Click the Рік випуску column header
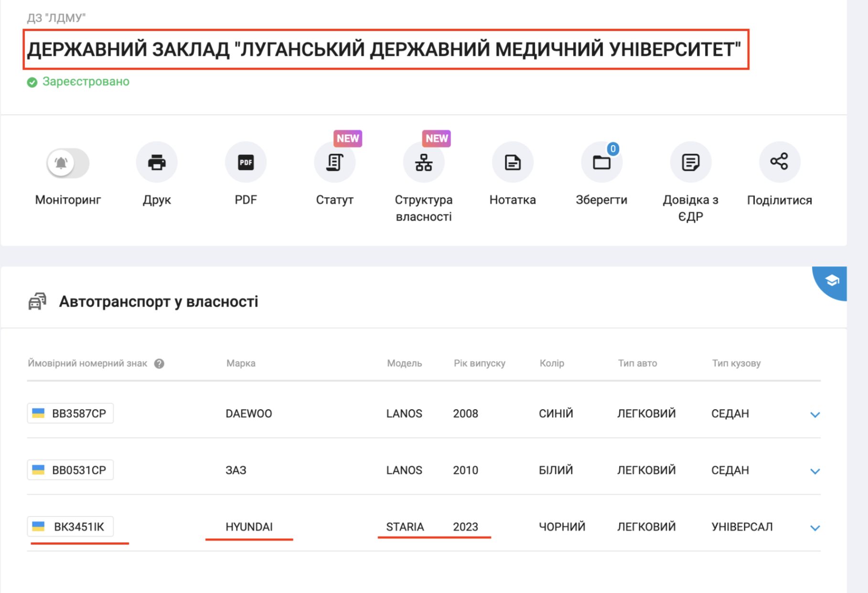 [x=480, y=363]
